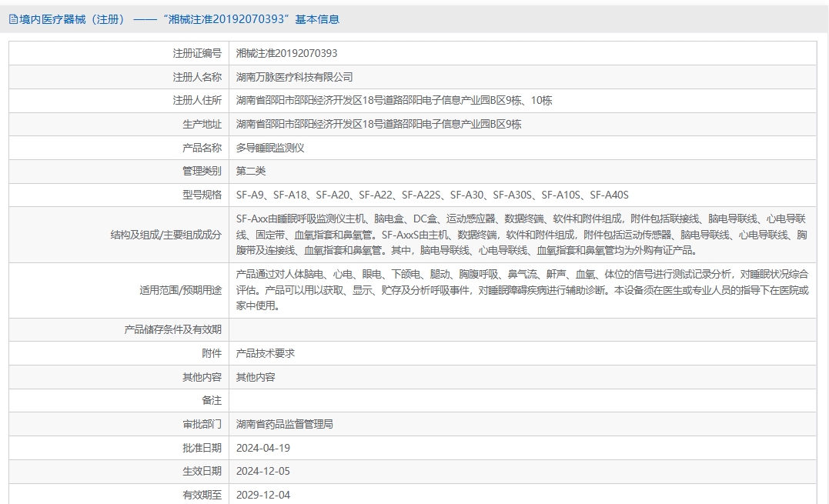Select the model list starting with SF-A9

tap(433, 195)
